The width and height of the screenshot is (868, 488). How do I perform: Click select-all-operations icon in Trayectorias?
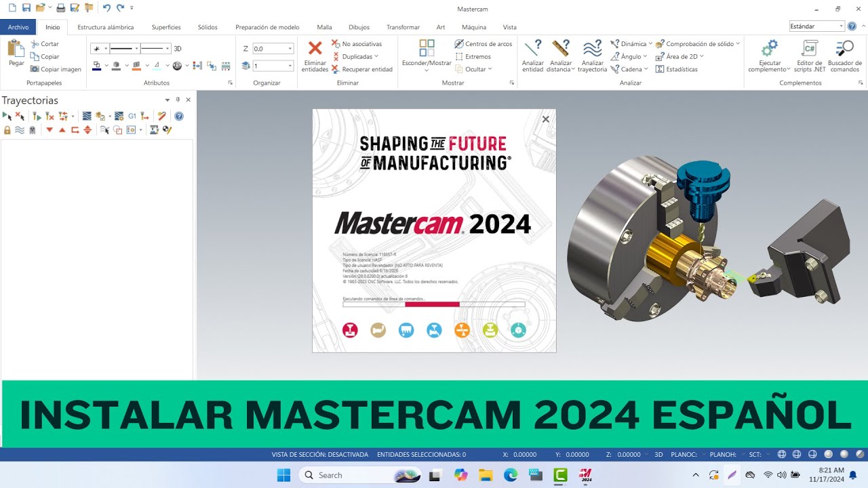[7, 116]
